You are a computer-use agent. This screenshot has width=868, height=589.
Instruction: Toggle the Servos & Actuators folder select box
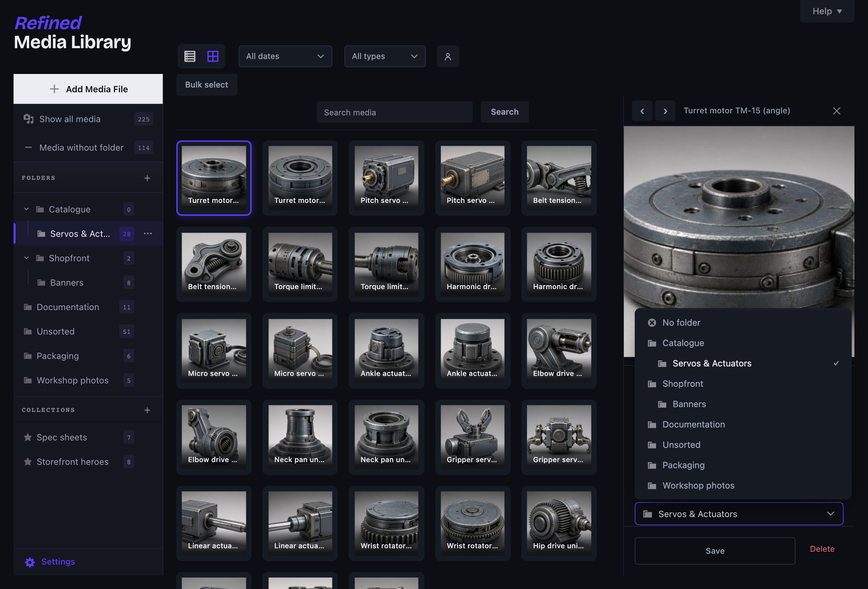tap(738, 514)
